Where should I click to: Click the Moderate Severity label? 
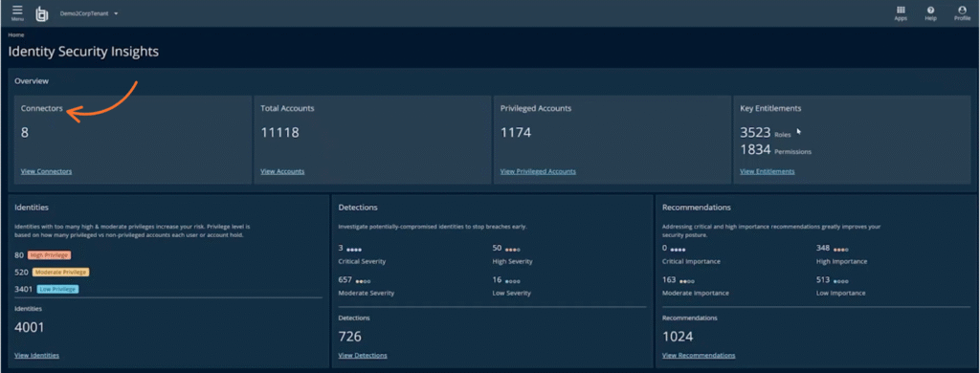[367, 293]
